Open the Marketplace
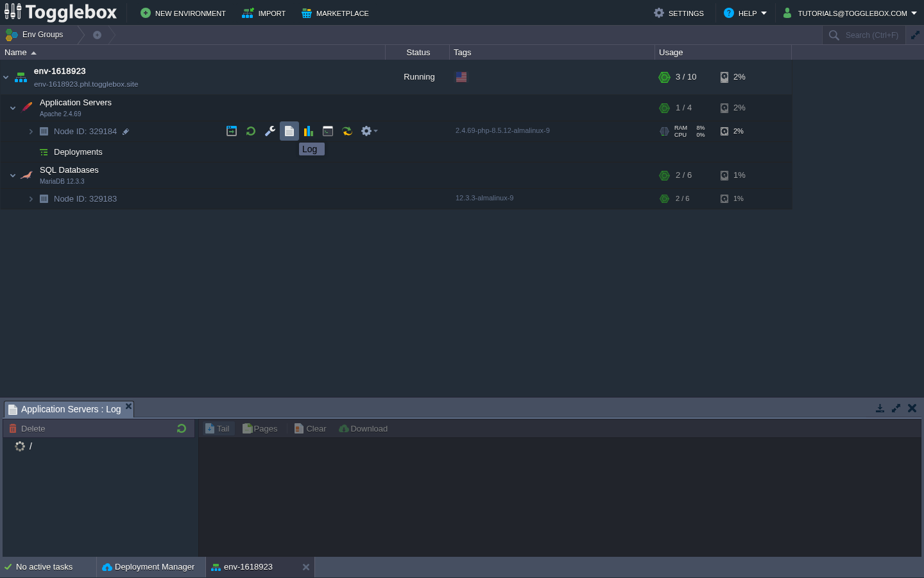924x578 pixels. tap(335, 13)
